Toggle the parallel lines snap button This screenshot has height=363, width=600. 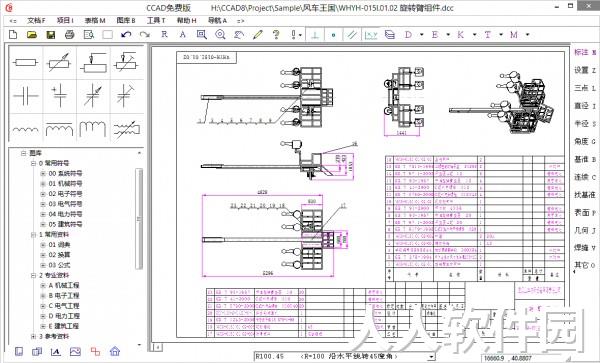coord(352,35)
